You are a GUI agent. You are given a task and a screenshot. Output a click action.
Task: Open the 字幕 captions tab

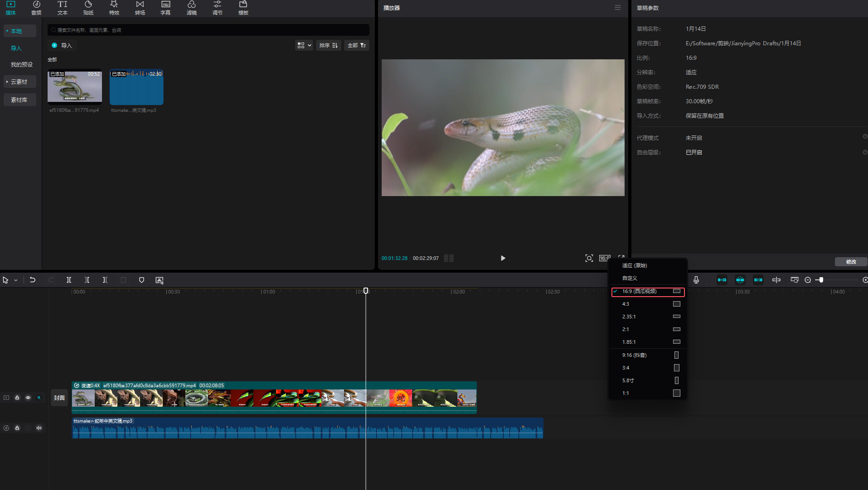click(x=165, y=8)
